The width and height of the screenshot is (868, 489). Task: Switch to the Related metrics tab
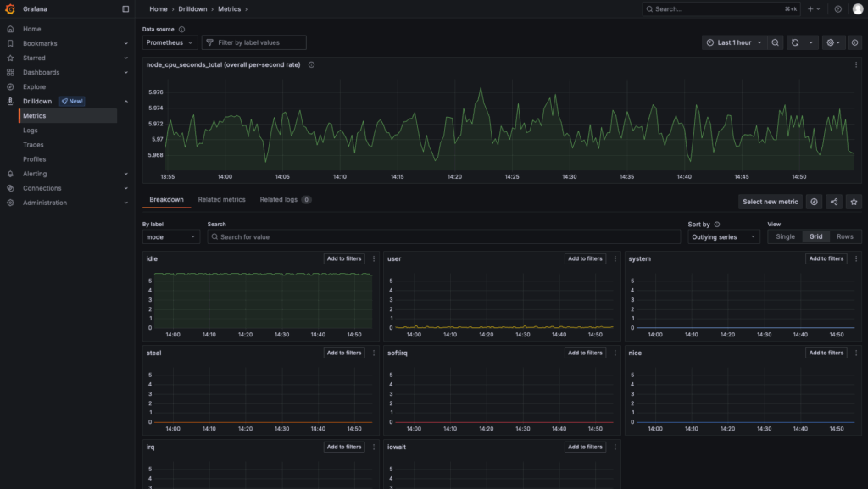pyautogui.click(x=221, y=200)
